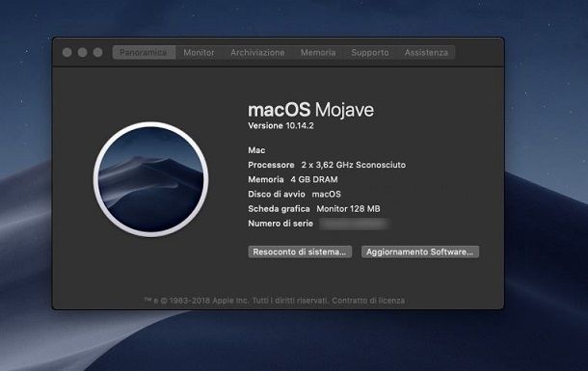Screen dimensions: 588x371
Task: Select the Memoria 4 GB DRAM line
Action: tap(292, 179)
